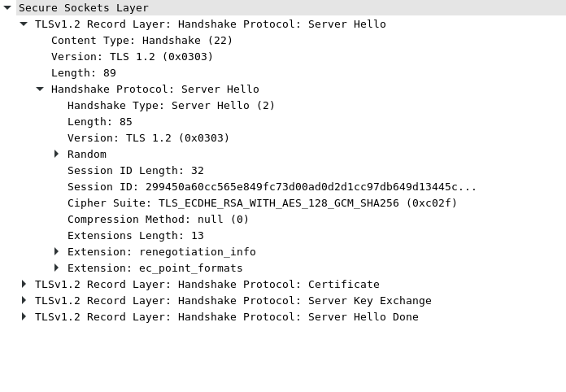Select the Content Type: Handshake row
The height and width of the screenshot is (392, 566).
[x=141, y=41]
